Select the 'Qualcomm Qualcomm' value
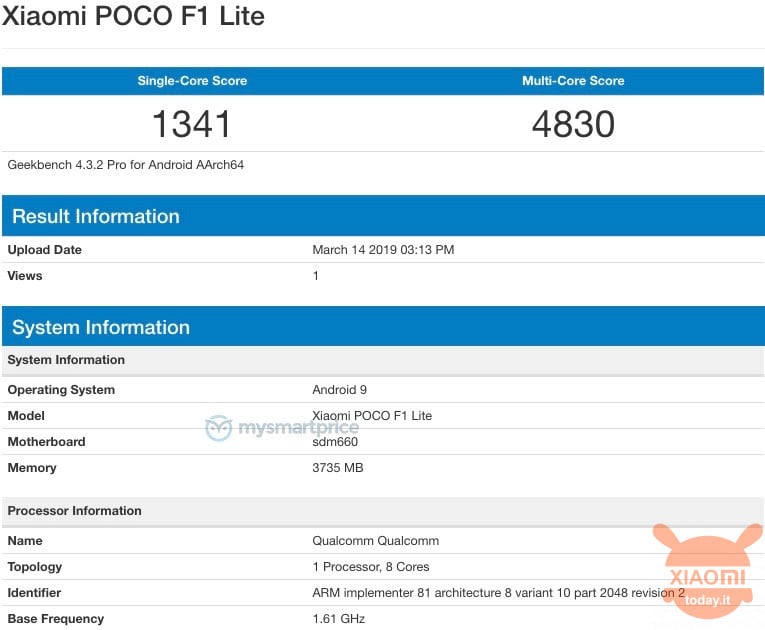Viewport: 765px width, 630px height. (376, 541)
